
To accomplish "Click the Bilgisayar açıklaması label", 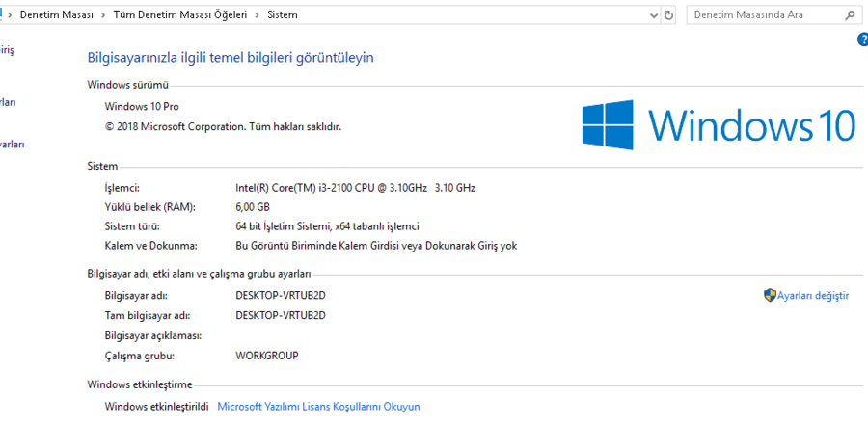I will [x=152, y=335].
